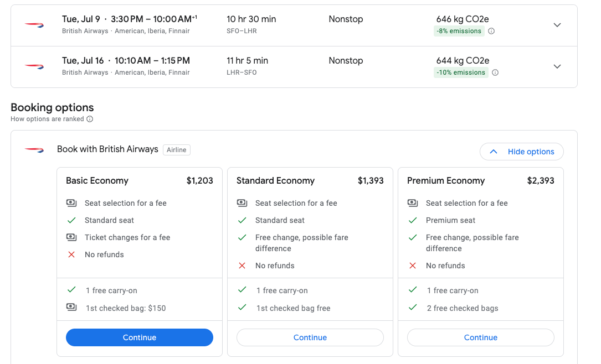Click British Airways logo on Jul 16 flight

[x=34, y=66]
